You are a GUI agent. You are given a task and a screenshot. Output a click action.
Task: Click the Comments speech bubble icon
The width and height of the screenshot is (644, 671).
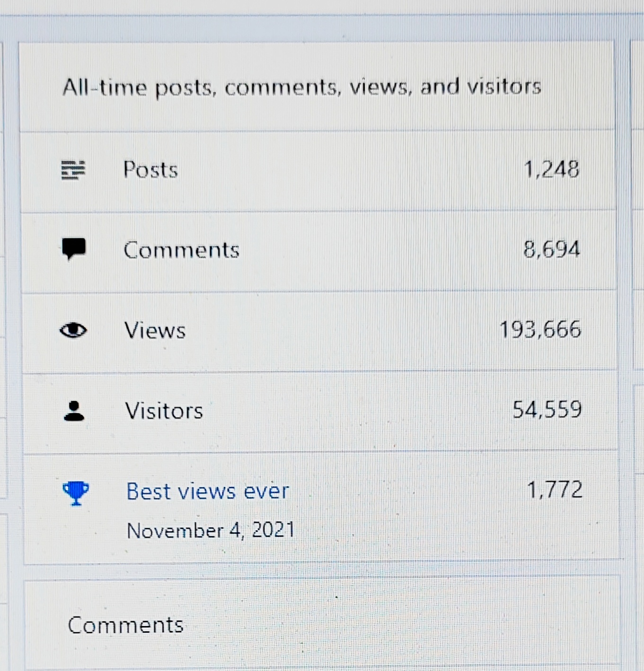click(74, 248)
